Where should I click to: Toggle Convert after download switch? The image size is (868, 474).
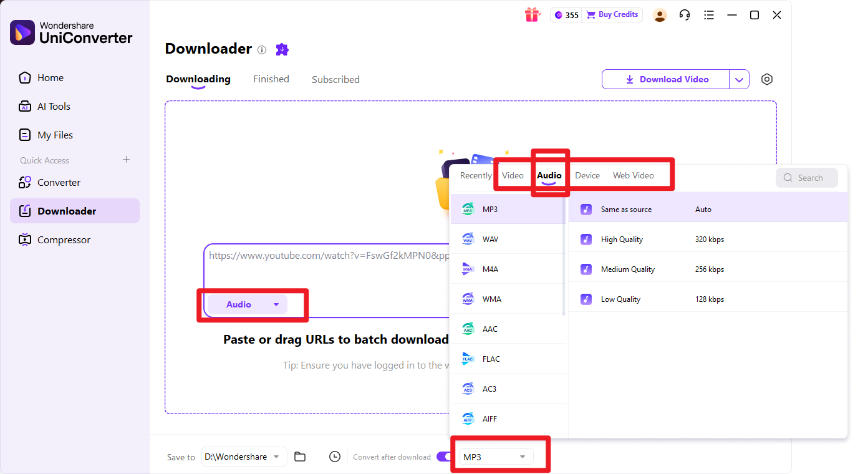click(x=444, y=457)
